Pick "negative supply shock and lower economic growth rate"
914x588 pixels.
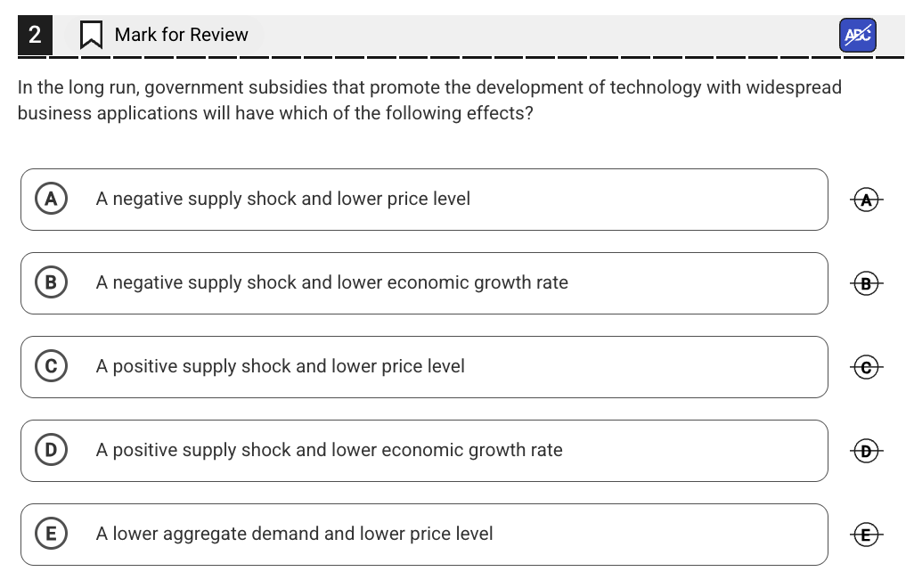[332, 282]
